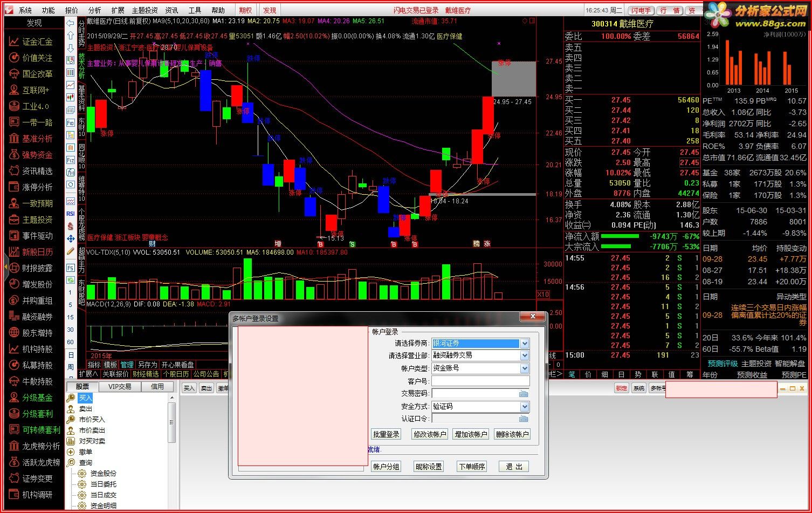The height and width of the screenshot is (513, 812).
Task: Click the blue four-arrow move icon
Action: click(x=71, y=238)
